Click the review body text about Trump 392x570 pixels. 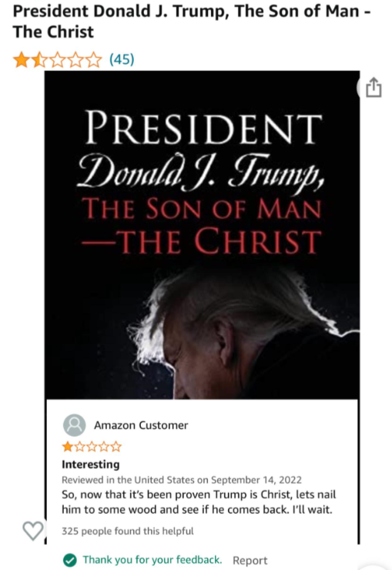tap(199, 502)
